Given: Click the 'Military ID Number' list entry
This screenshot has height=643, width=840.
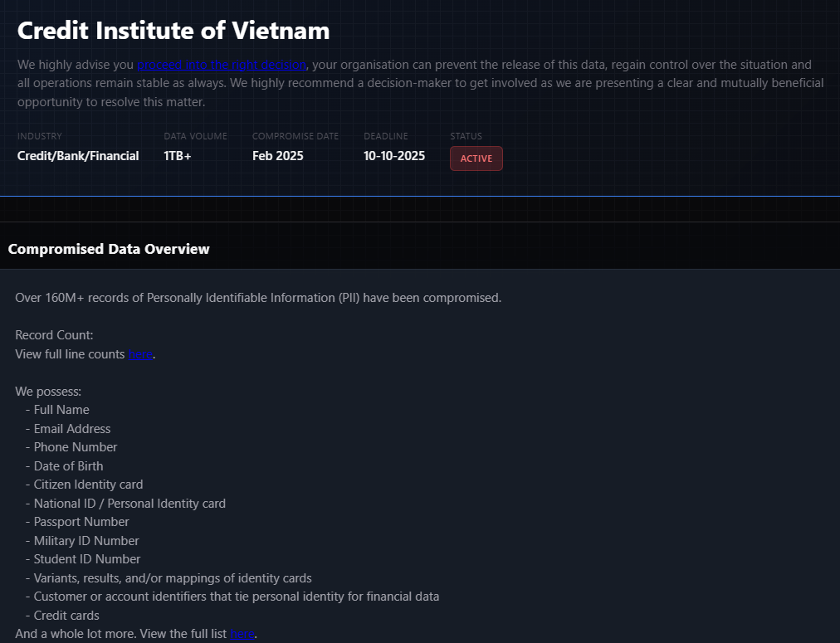Looking at the screenshot, I should (x=86, y=541).
